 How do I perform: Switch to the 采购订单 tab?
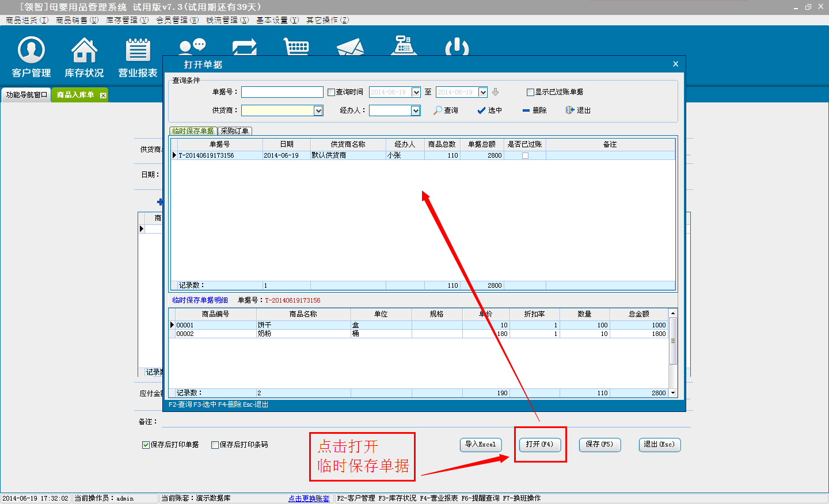235,131
